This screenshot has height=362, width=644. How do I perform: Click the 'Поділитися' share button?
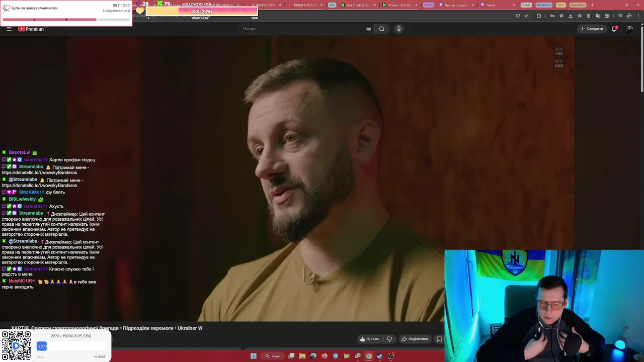coord(415,339)
